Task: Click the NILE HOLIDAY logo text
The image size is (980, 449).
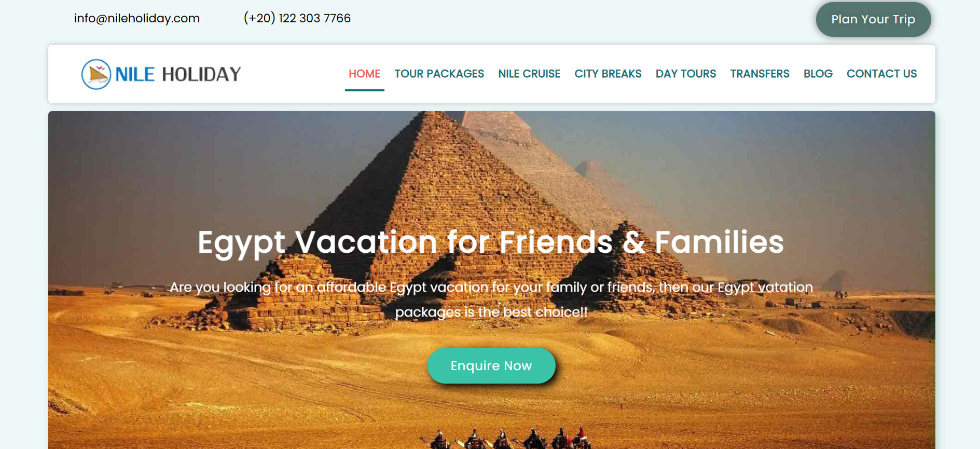Action: [x=178, y=74]
